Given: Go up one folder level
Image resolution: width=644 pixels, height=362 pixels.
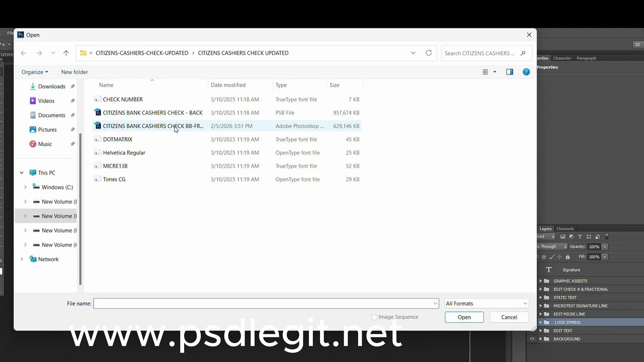Looking at the screenshot, I should point(66,53).
